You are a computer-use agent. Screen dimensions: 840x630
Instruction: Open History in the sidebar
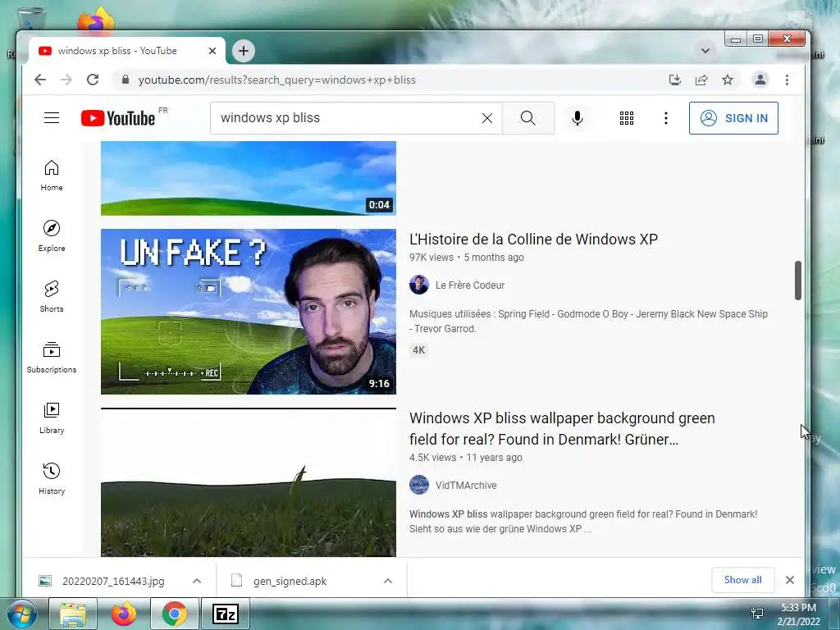tap(52, 479)
